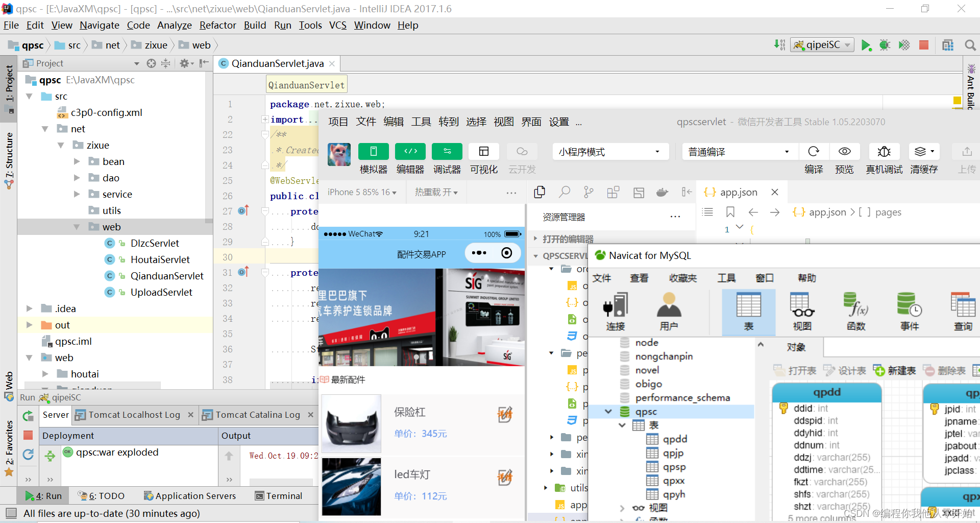
Task: Click 删除表 delete table button
Action: (944, 370)
